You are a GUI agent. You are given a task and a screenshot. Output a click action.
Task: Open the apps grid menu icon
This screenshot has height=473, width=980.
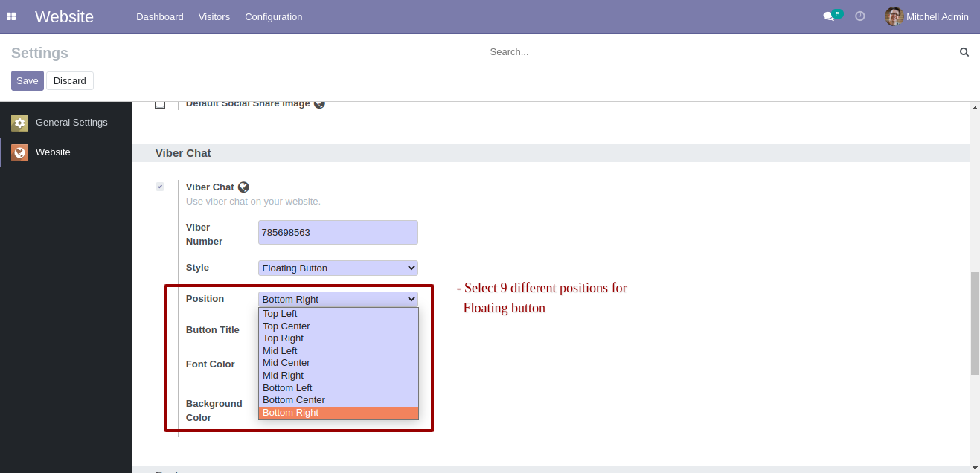pos(11,16)
